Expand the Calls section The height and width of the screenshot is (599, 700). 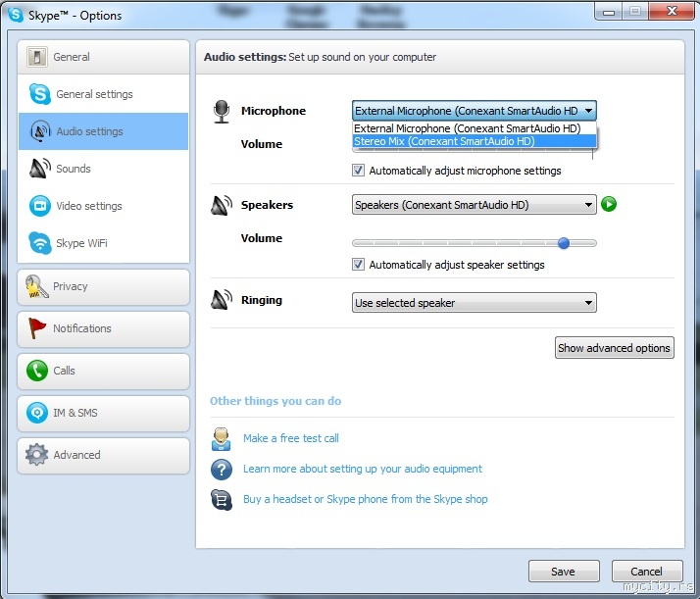point(103,371)
